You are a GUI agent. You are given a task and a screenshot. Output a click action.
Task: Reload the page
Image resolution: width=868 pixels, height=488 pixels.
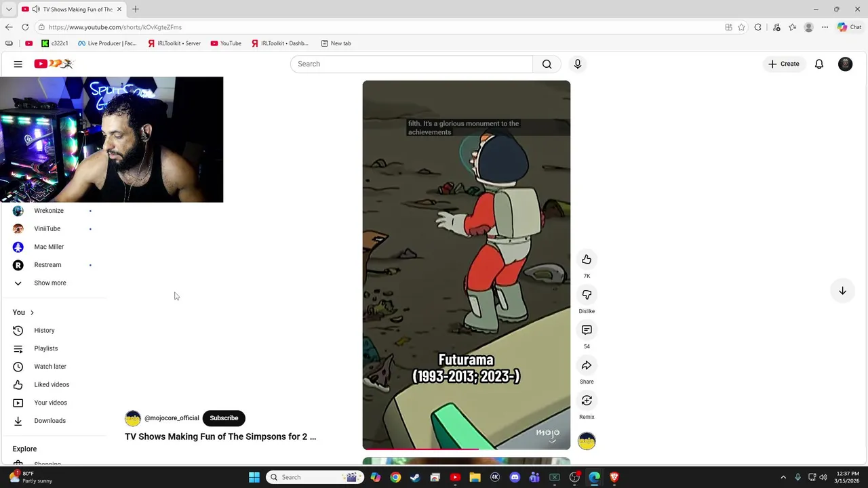coord(25,27)
